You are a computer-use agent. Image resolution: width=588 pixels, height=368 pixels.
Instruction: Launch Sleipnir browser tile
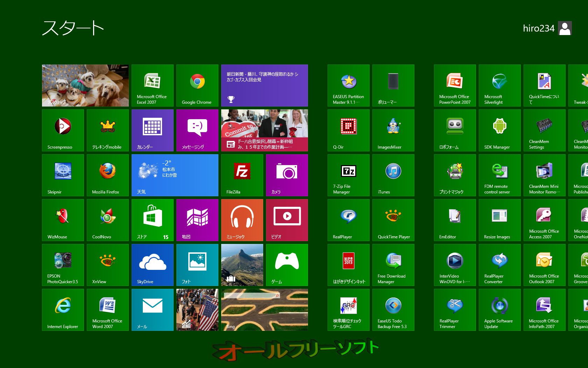[x=63, y=175]
